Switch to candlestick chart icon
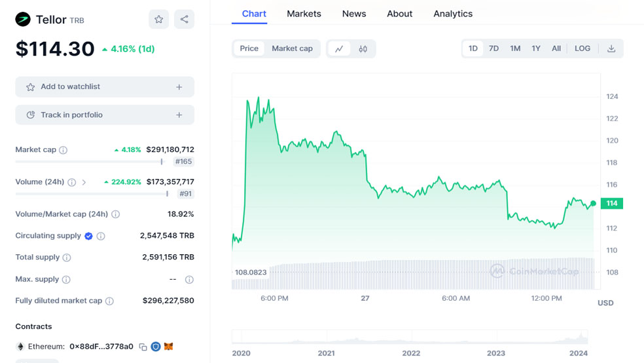Screen dimensions: 644x363 pos(363,48)
